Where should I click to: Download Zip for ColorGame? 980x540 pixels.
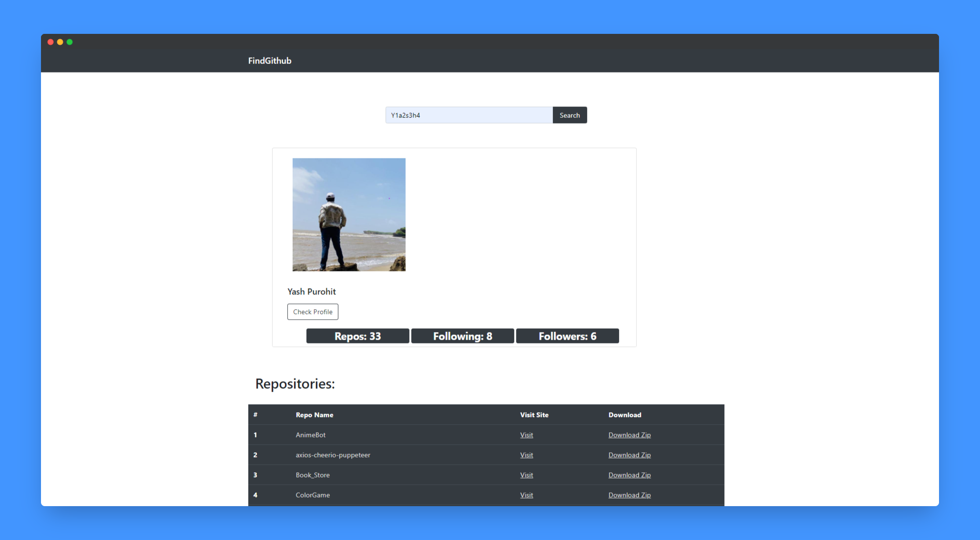click(x=629, y=495)
